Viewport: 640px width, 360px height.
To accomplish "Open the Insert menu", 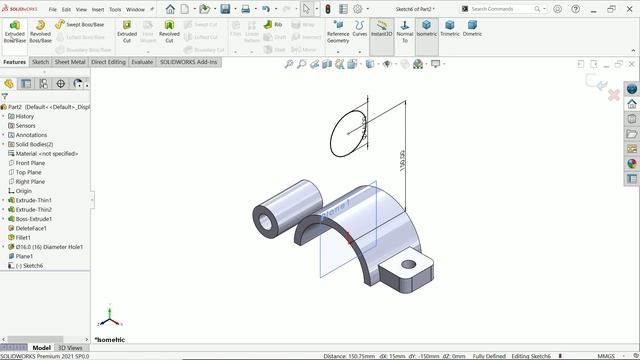I will pyautogui.click(x=98, y=9).
